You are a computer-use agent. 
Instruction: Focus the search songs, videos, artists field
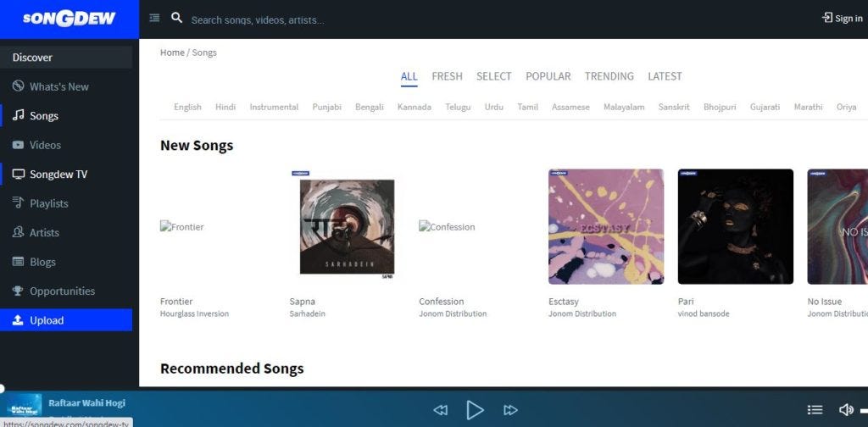(x=258, y=20)
